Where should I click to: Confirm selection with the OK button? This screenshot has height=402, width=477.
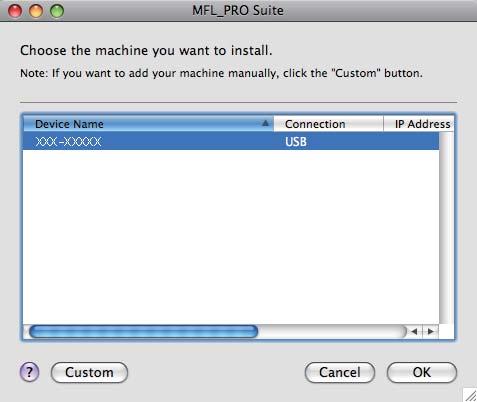pyautogui.click(x=422, y=372)
